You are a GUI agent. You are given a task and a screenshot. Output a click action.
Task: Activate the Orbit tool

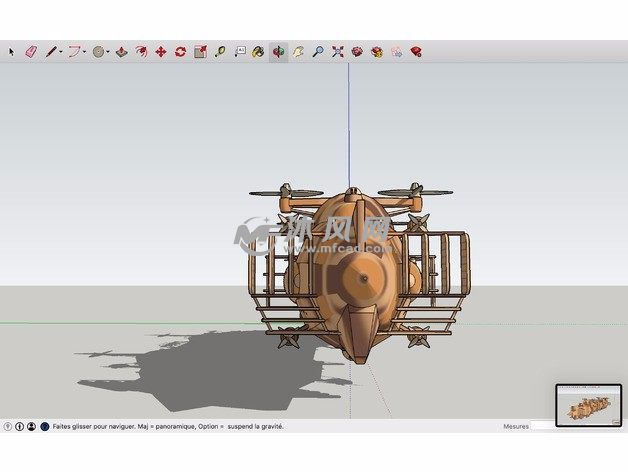[x=278, y=51]
